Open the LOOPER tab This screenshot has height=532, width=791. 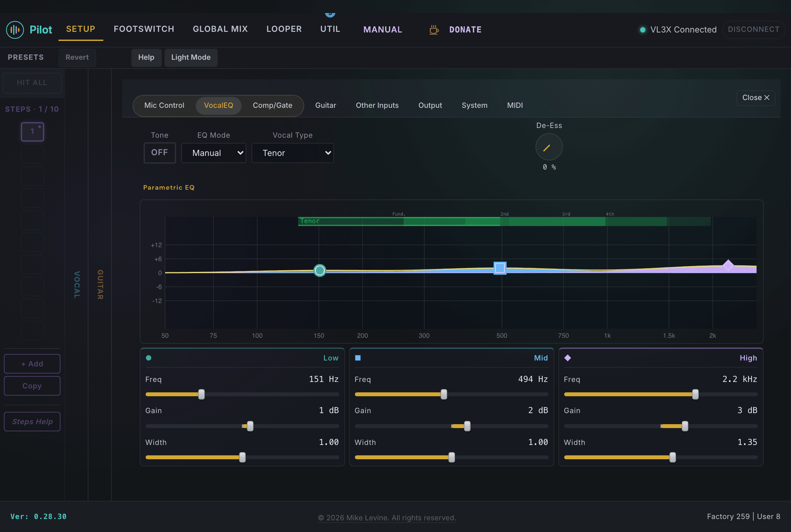(284, 29)
